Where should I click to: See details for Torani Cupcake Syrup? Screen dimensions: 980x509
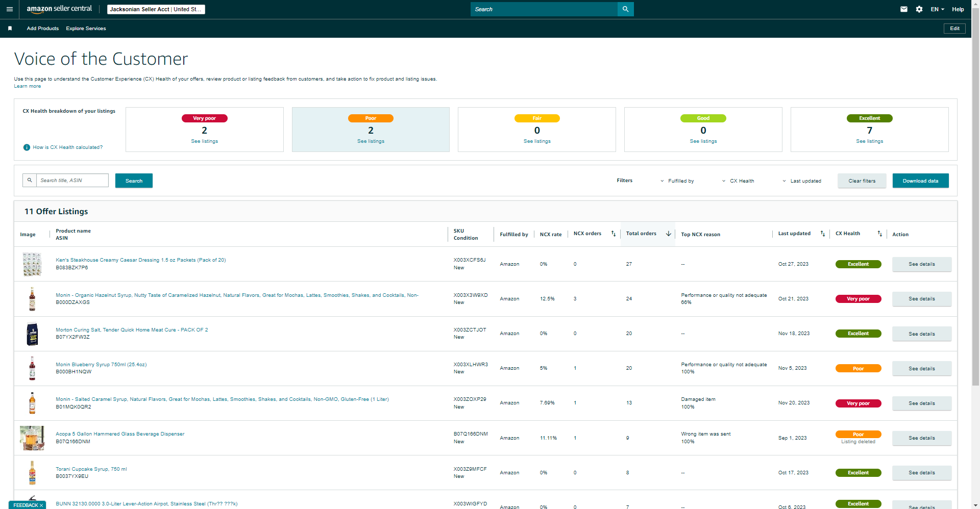pos(922,473)
